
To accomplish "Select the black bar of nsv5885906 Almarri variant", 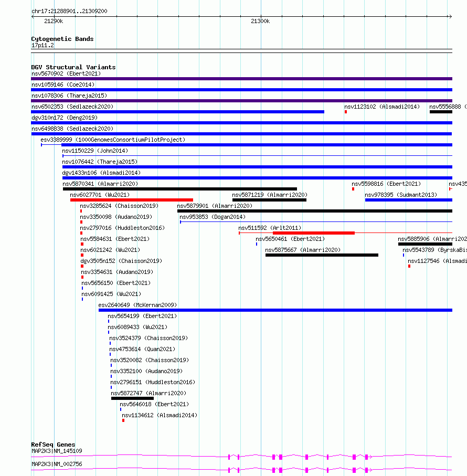I will point(425,244).
